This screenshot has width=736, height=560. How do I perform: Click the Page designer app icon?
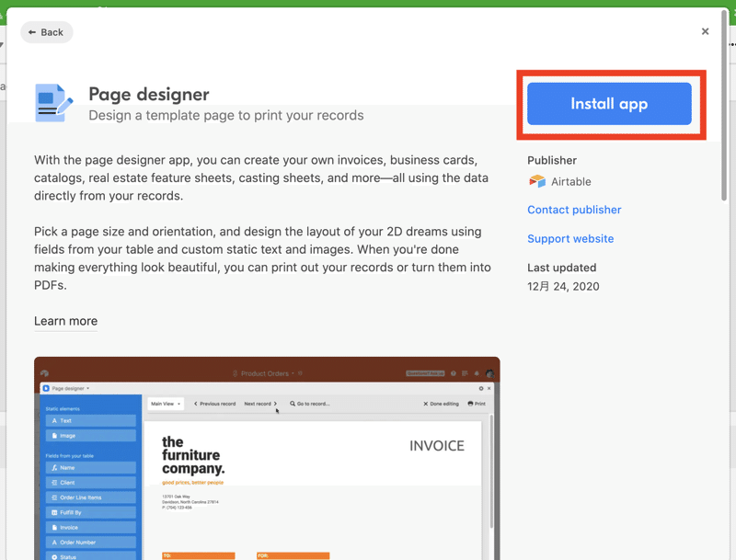click(x=54, y=103)
